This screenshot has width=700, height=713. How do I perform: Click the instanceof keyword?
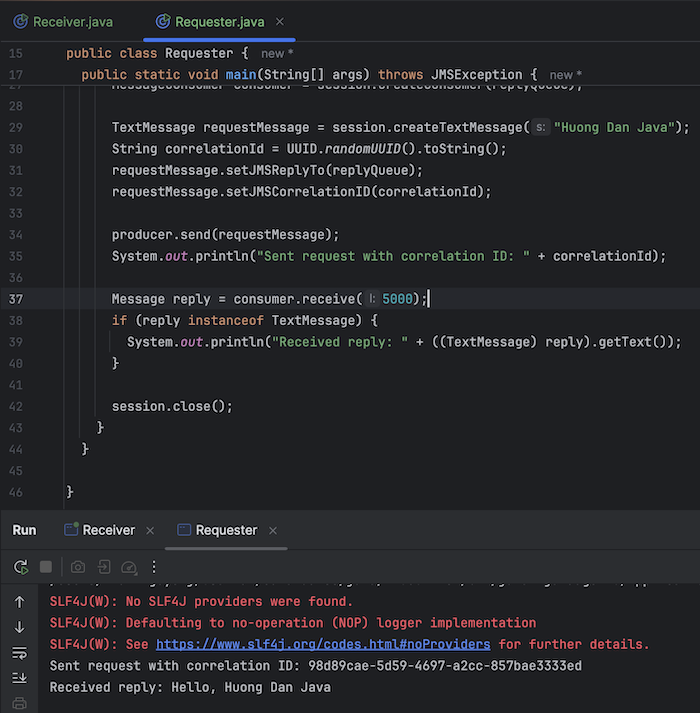click(226, 320)
